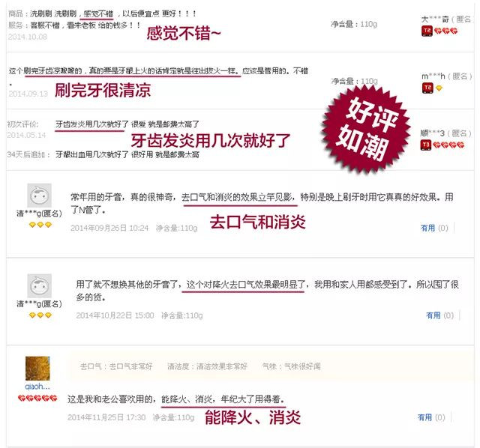
Task: Click the yellow diamonds under the 09月26日 reviewer
Action: click(40, 225)
